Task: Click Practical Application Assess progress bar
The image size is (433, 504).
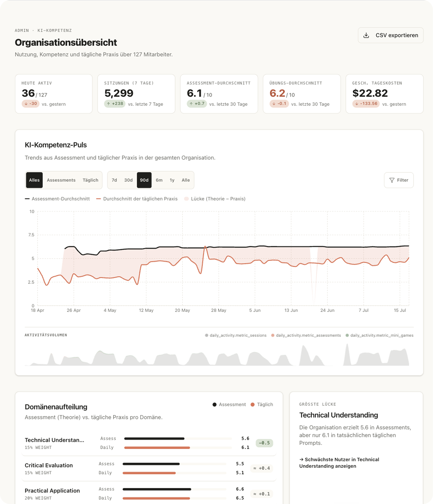Action: pos(175,489)
